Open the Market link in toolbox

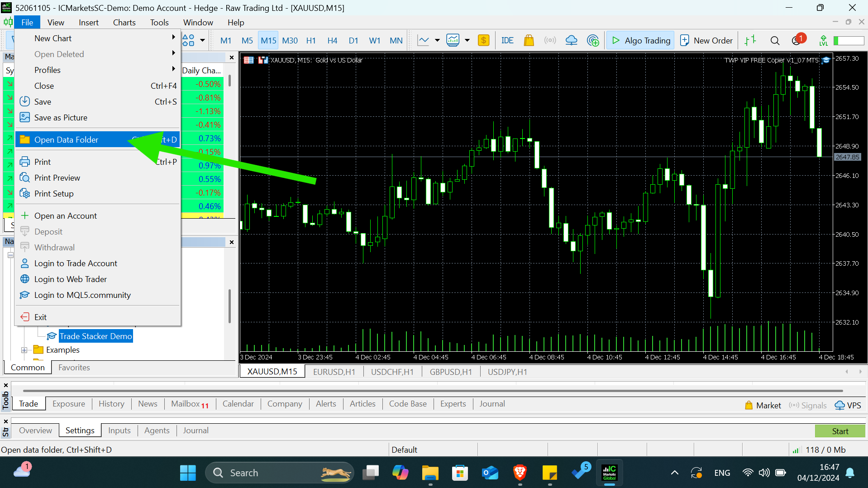(763, 405)
